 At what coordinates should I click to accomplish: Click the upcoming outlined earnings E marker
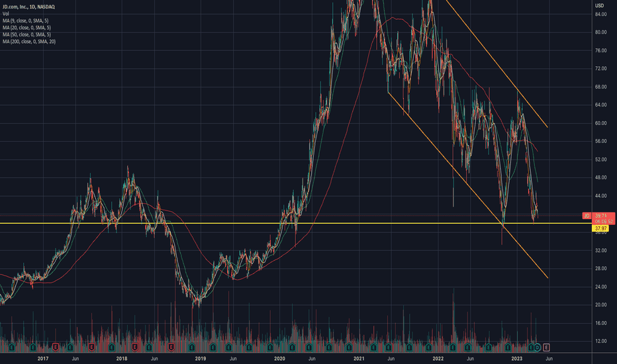click(x=546, y=347)
